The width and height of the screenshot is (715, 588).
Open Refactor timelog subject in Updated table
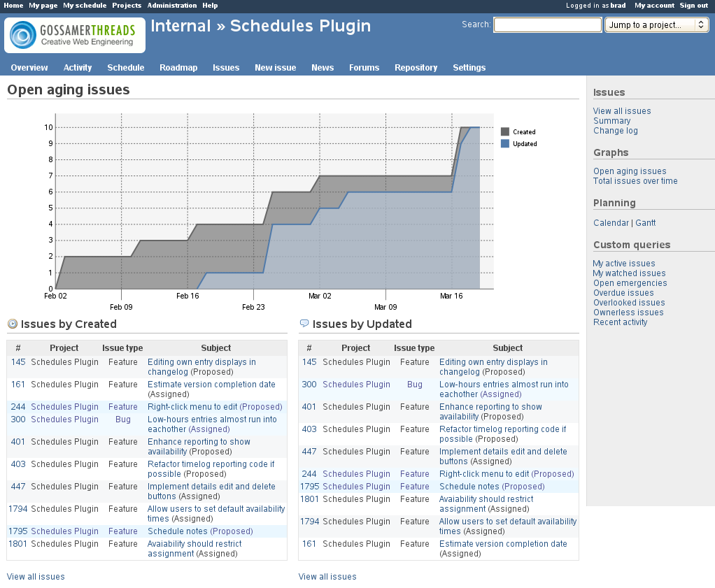coord(502,434)
